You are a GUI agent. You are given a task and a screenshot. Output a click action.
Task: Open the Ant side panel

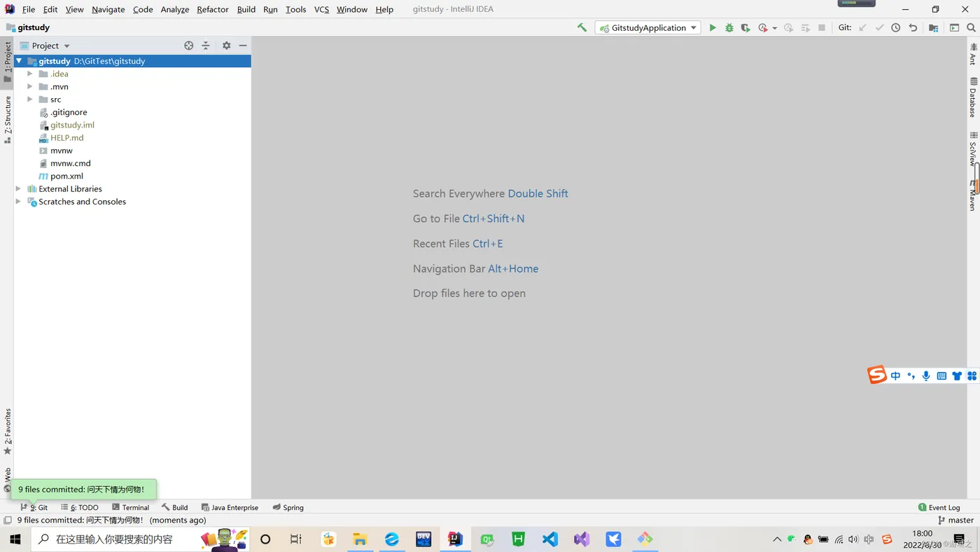click(x=973, y=53)
